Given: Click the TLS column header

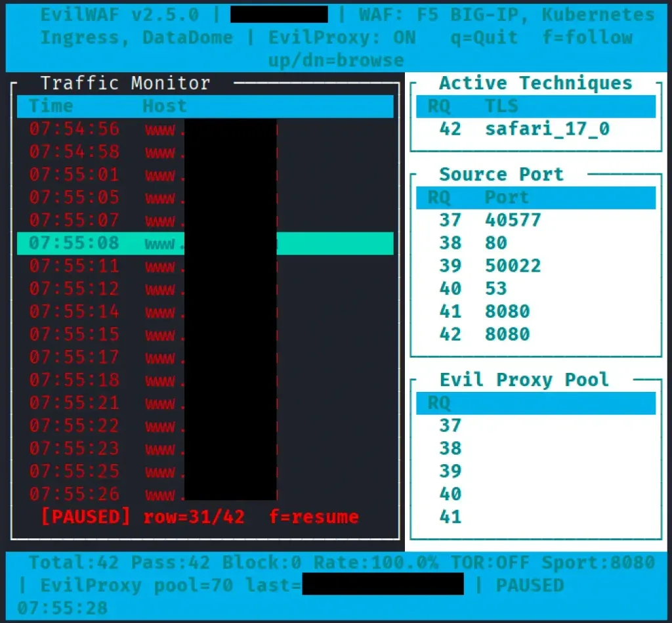Looking at the screenshot, I should click(x=501, y=106).
